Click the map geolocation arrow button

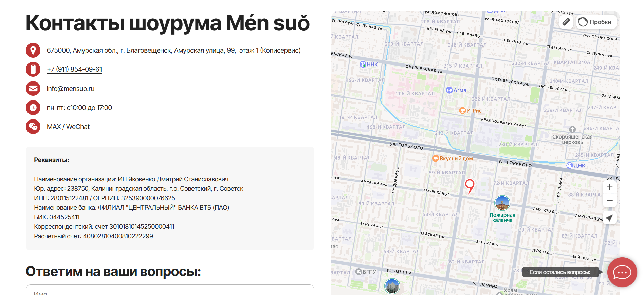pyautogui.click(x=609, y=218)
